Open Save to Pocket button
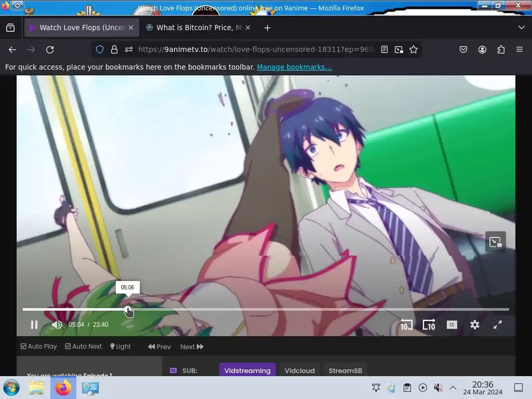532x399 pixels. click(x=463, y=49)
